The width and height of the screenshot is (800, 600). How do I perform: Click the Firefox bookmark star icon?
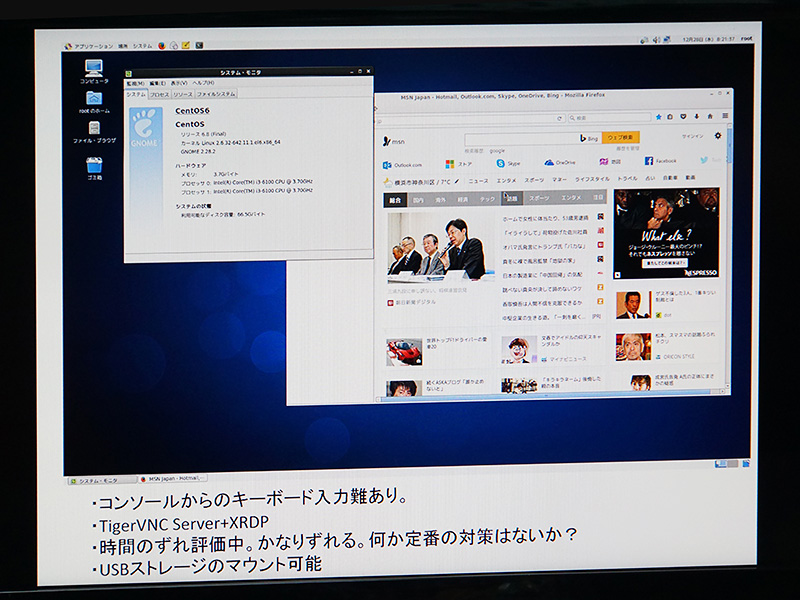tap(658, 117)
